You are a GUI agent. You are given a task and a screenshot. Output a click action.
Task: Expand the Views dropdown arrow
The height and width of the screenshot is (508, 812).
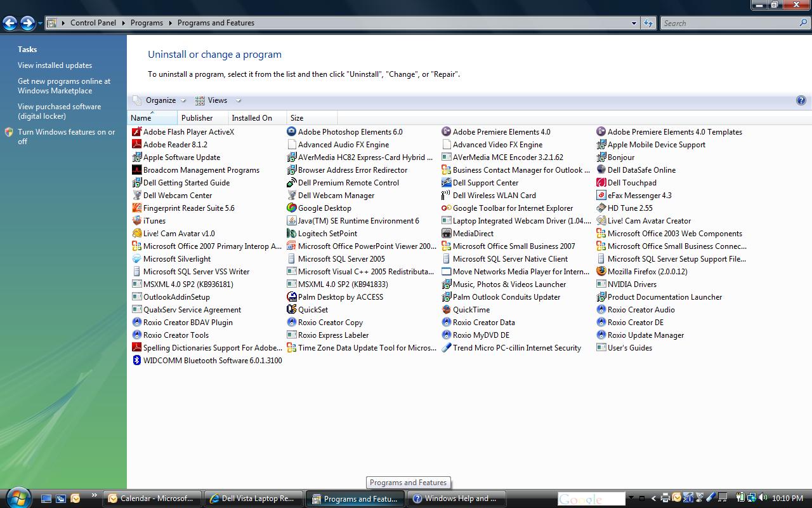point(239,100)
